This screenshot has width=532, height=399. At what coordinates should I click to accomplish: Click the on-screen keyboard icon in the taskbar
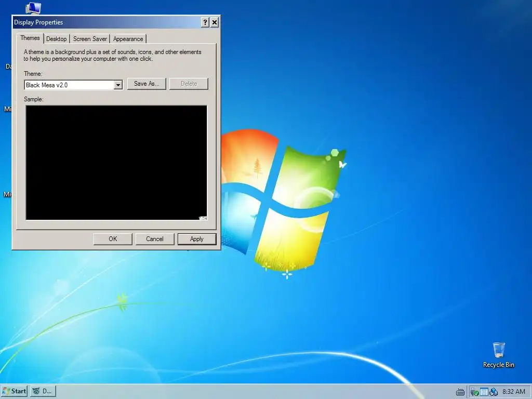[x=460, y=392]
